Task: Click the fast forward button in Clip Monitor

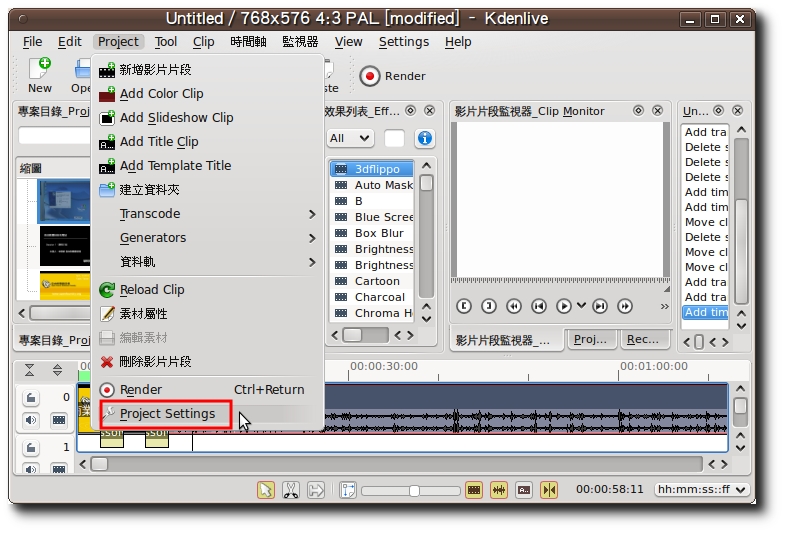Action: point(625,306)
